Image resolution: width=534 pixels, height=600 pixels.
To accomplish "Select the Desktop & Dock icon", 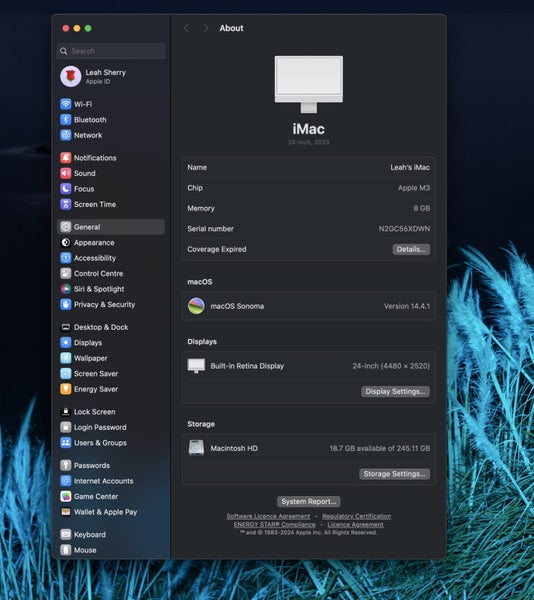I will (66, 327).
